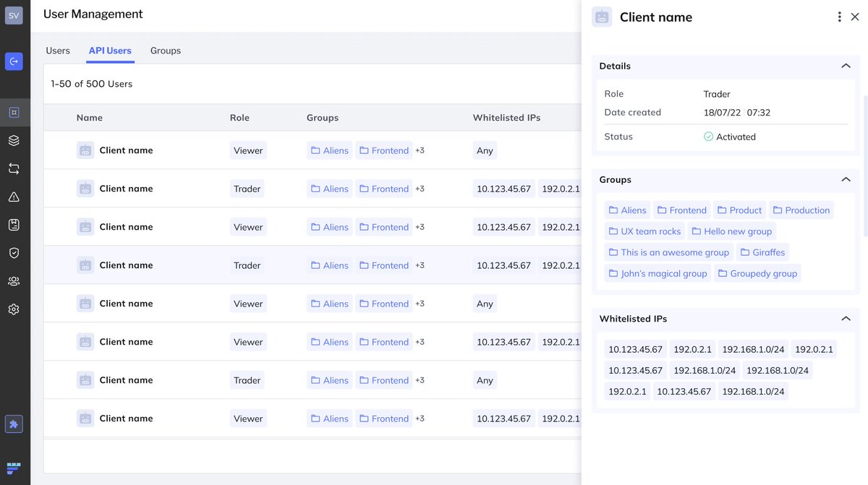
Task: Collapse the Groups section chevron
Action: pyautogui.click(x=846, y=179)
